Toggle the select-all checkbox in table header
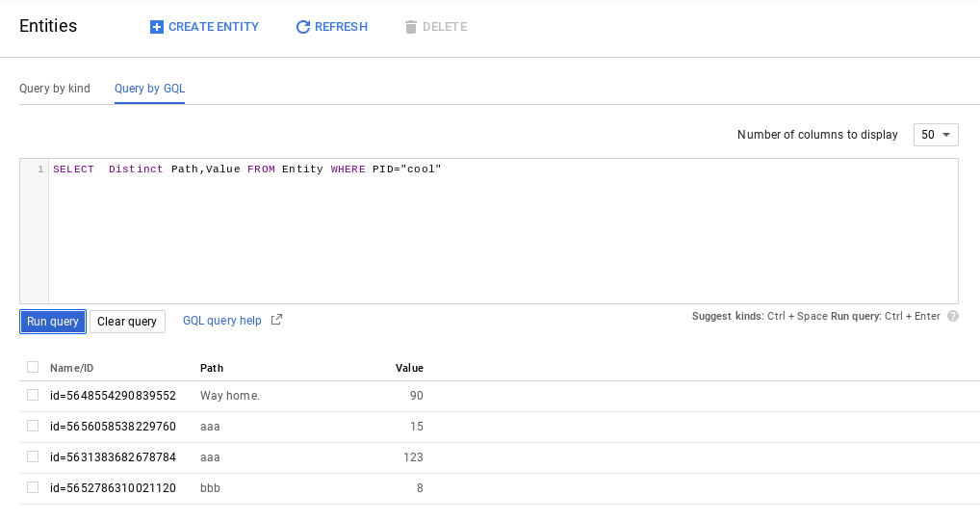The width and height of the screenshot is (980, 521). (33, 367)
